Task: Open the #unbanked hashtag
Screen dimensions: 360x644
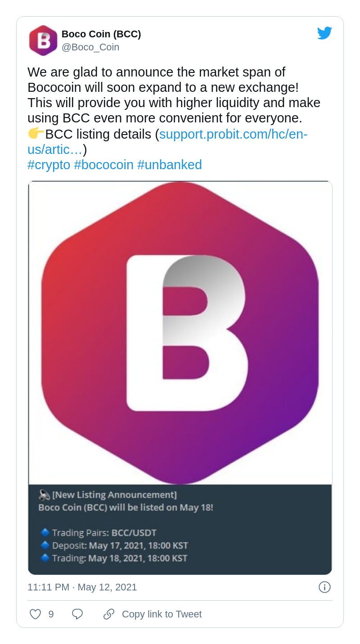Action: coord(170,165)
